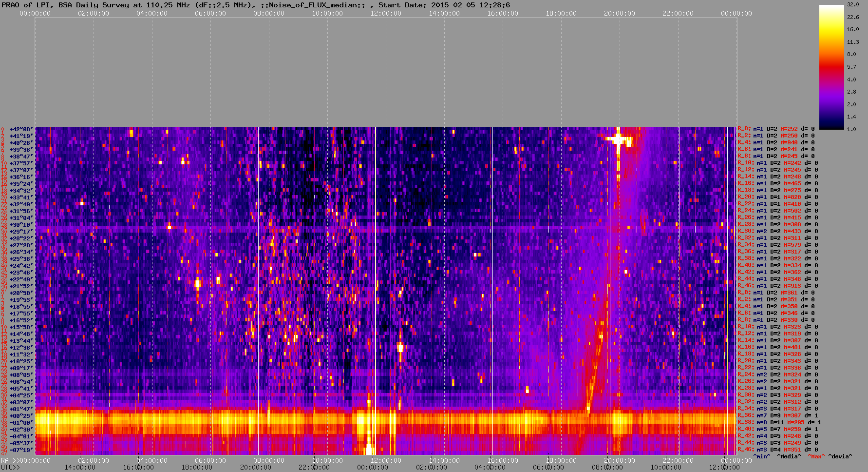Select the 18:00:00 tick label above the plot
The height and width of the screenshot is (472, 868).
tap(561, 13)
